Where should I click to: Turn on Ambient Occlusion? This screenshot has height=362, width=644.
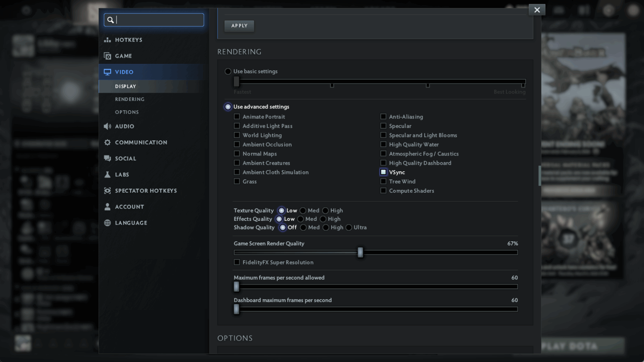pos(237,145)
